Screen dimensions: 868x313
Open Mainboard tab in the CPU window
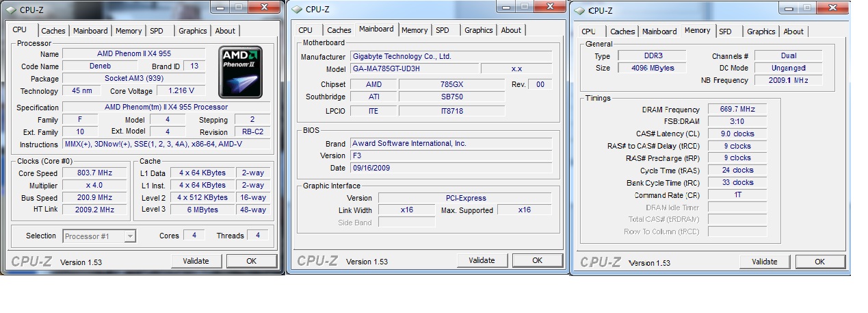click(x=90, y=31)
